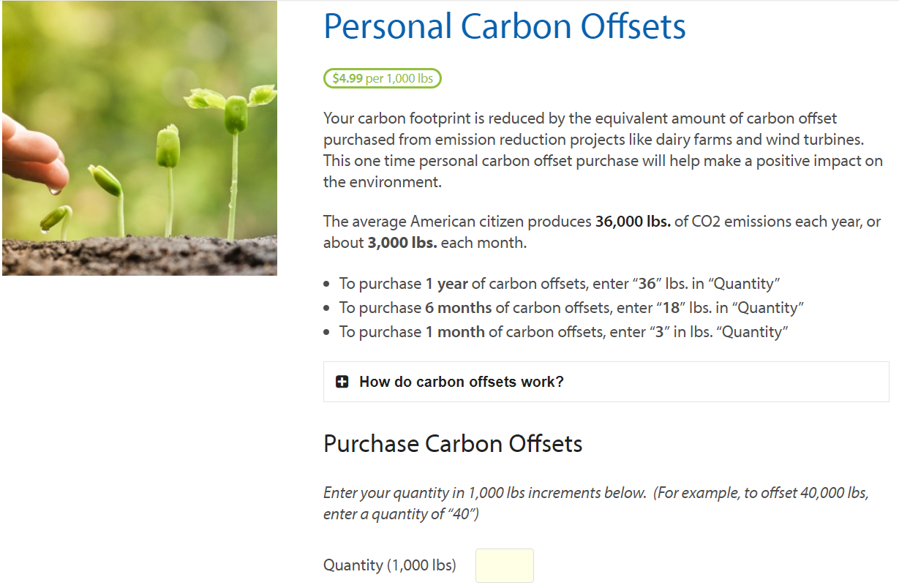The width and height of the screenshot is (899, 588).
Task: Click the "Personal Carbon Offsets" page title
Action: (x=504, y=26)
